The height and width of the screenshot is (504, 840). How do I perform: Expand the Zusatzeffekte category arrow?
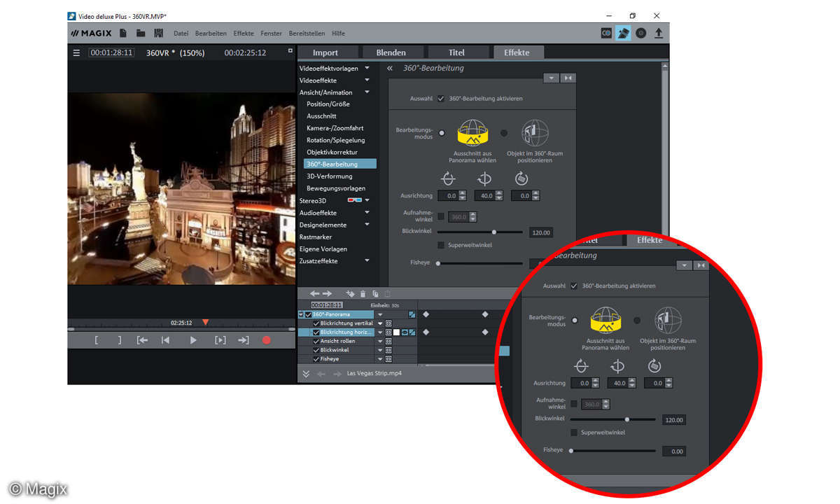(x=367, y=261)
